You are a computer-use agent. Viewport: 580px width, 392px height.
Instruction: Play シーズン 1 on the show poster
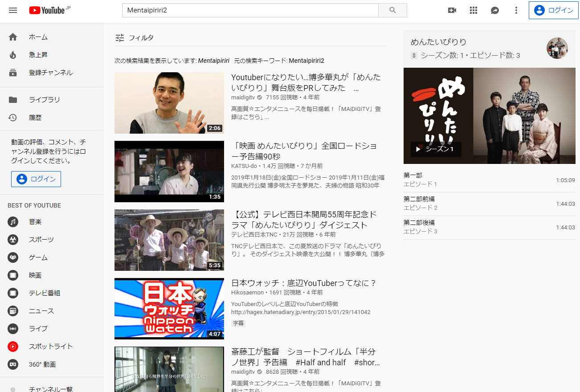coord(436,149)
